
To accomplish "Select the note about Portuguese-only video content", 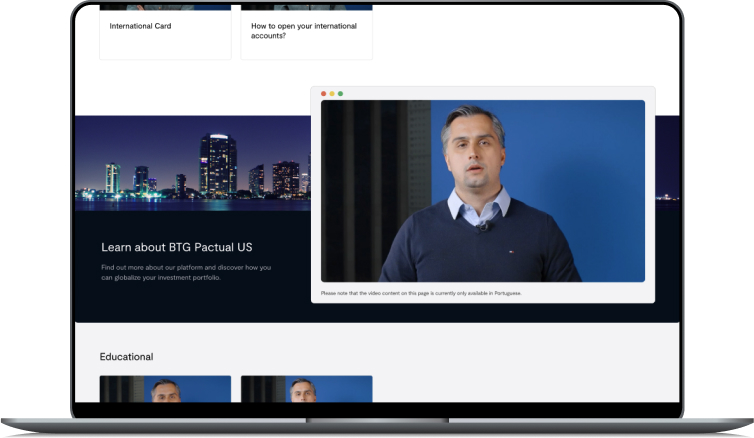I will tap(421, 293).
